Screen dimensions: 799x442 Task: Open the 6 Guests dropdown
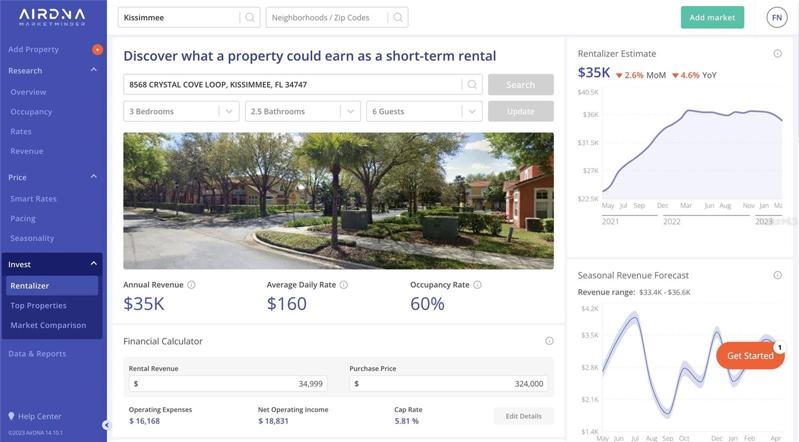click(x=424, y=111)
